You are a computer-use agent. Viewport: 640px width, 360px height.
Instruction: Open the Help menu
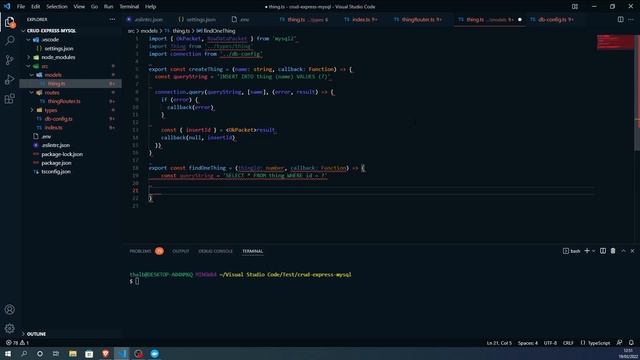pyautogui.click(x=151, y=7)
